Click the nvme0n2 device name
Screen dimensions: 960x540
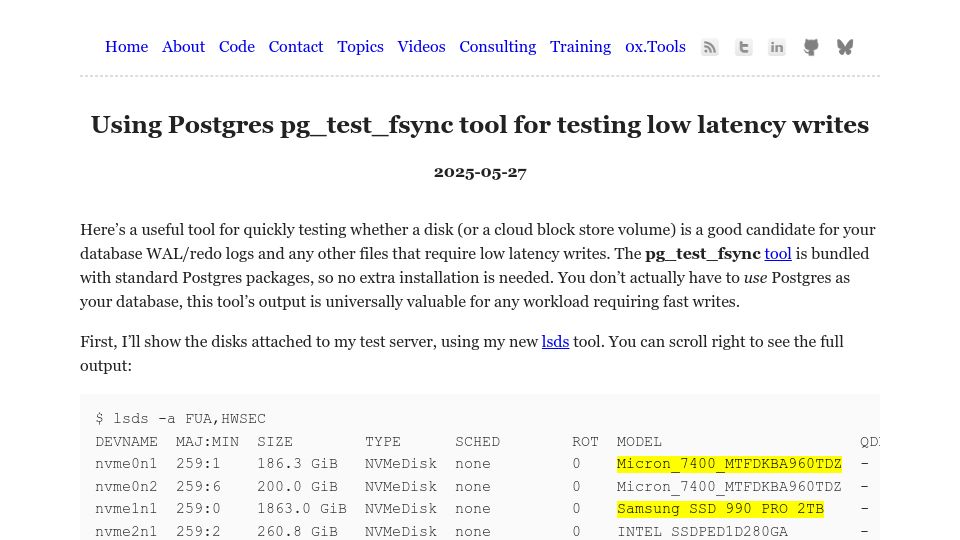tap(126, 487)
